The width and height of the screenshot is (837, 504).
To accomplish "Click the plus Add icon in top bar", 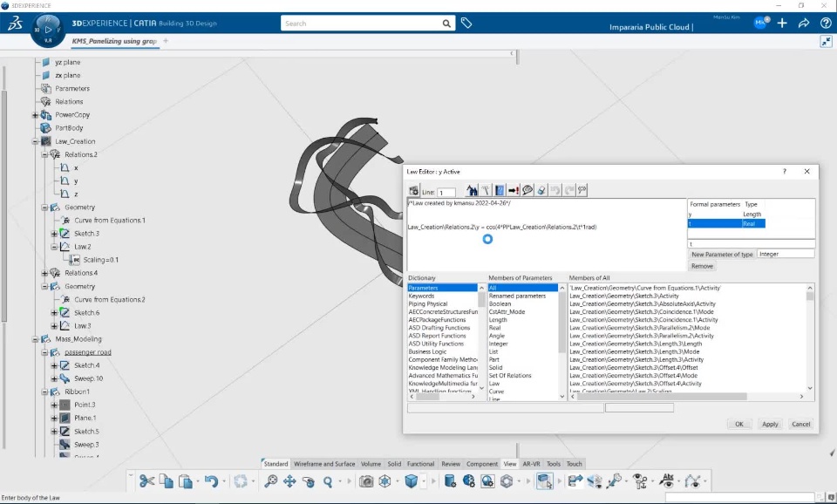I will pos(782,23).
